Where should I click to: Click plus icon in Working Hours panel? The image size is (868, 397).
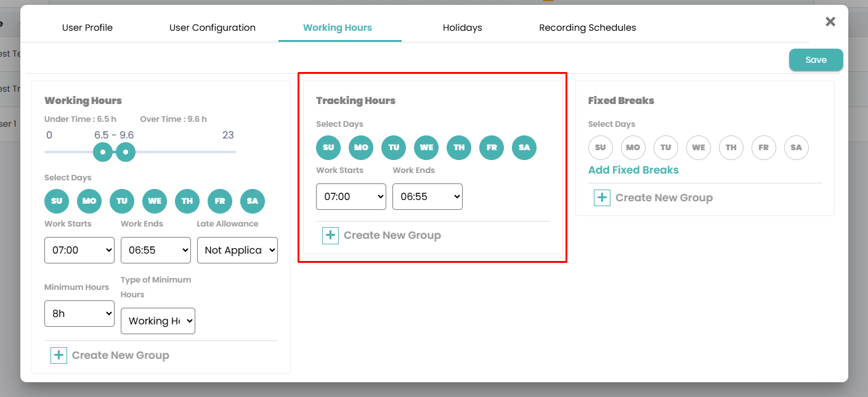click(x=59, y=355)
